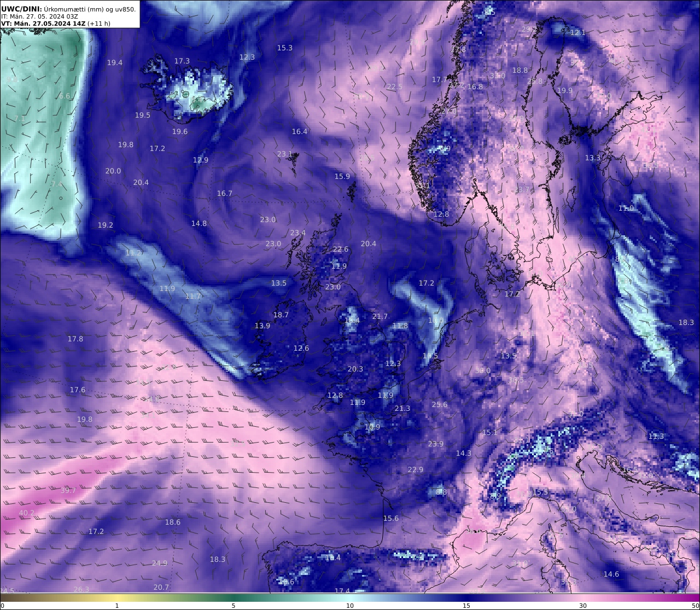Select the 11.2 value in the light blue streak
The image size is (700, 610).
tap(134, 253)
